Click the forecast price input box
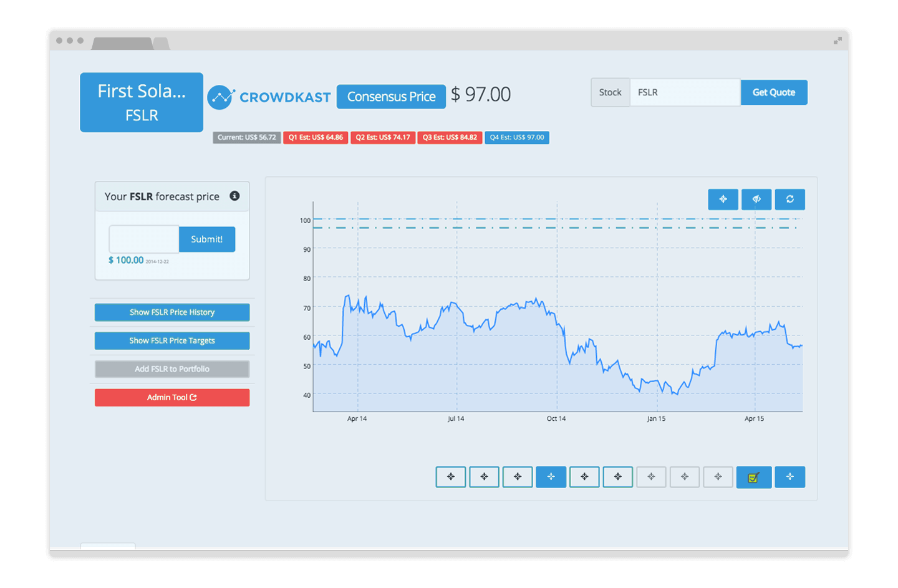The width and height of the screenshot is (898, 588). click(144, 239)
